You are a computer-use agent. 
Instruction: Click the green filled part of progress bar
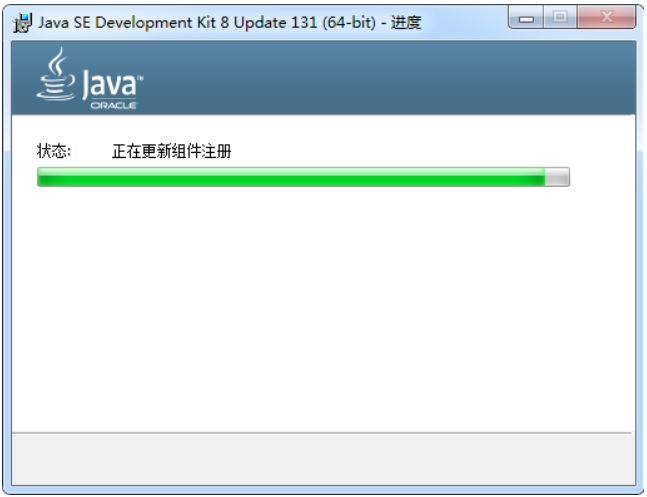291,177
